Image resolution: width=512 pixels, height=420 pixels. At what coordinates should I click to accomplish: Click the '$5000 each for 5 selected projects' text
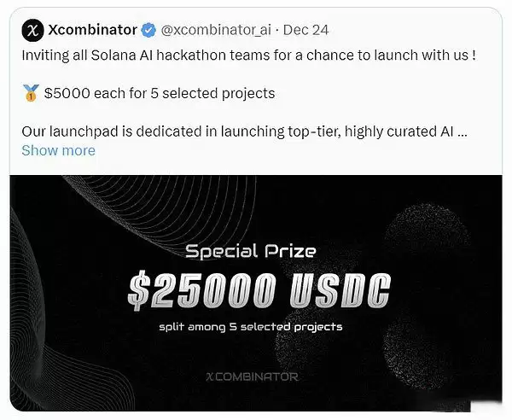click(x=159, y=92)
